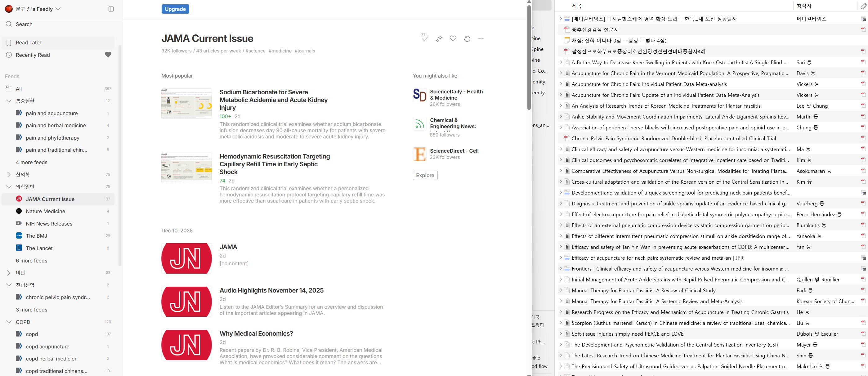Click the #medicine topic tag
This screenshot has width=868, height=376.
[280, 51]
